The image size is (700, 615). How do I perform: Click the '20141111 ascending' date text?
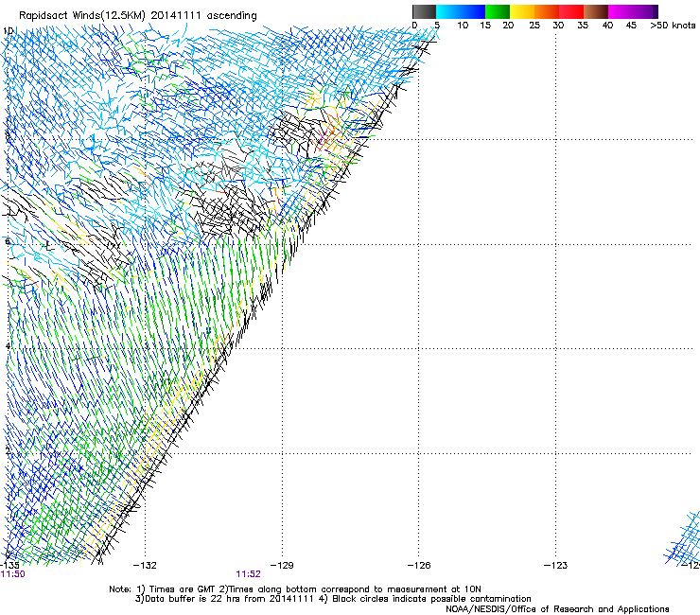(204, 16)
